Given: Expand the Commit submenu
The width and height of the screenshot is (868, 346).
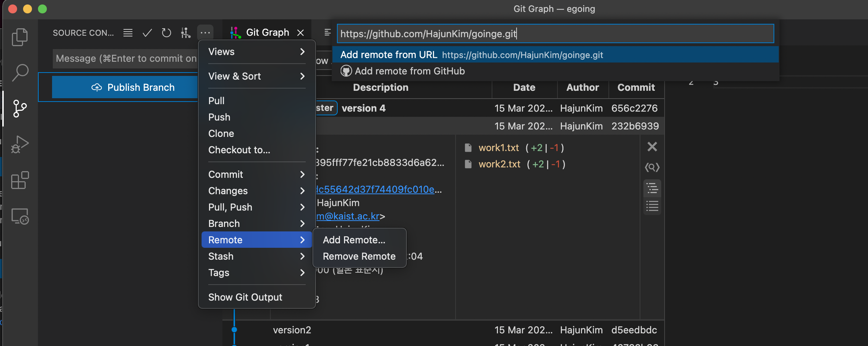Looking at the screenshot, I should pyautogui.click(x=257, y=174).
